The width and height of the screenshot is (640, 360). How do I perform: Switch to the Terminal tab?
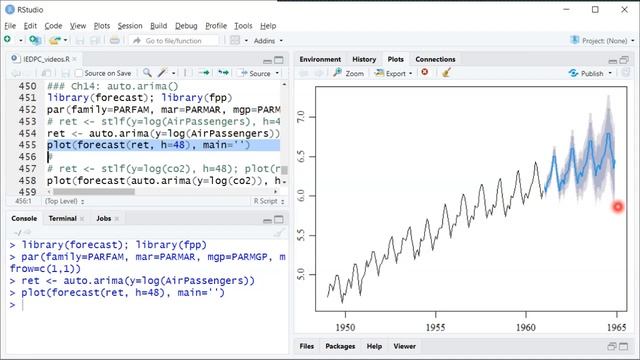point(62,219)
